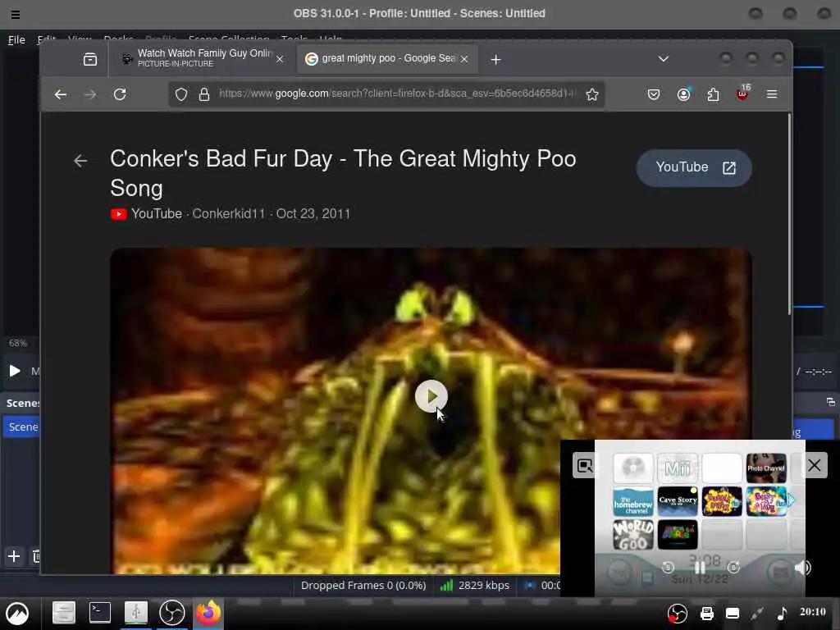Click the OBS recording tray icon
The image size is (840, 630).
point(677,614)
